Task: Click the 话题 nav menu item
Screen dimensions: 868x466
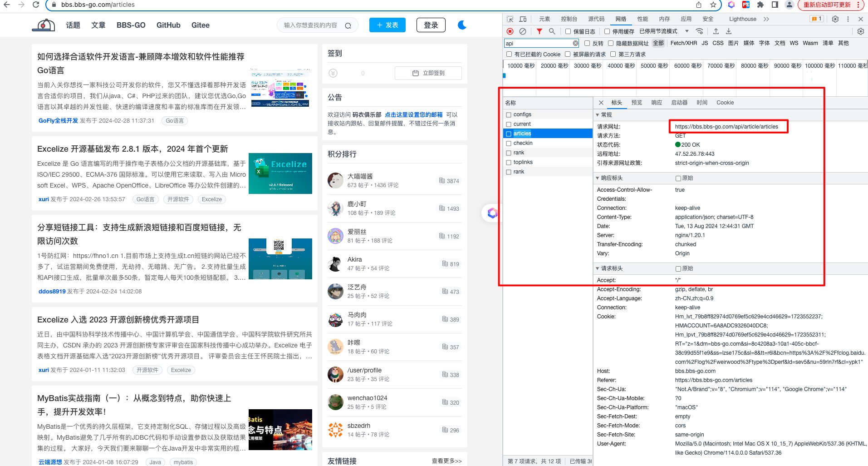Action: coord(73,25)
